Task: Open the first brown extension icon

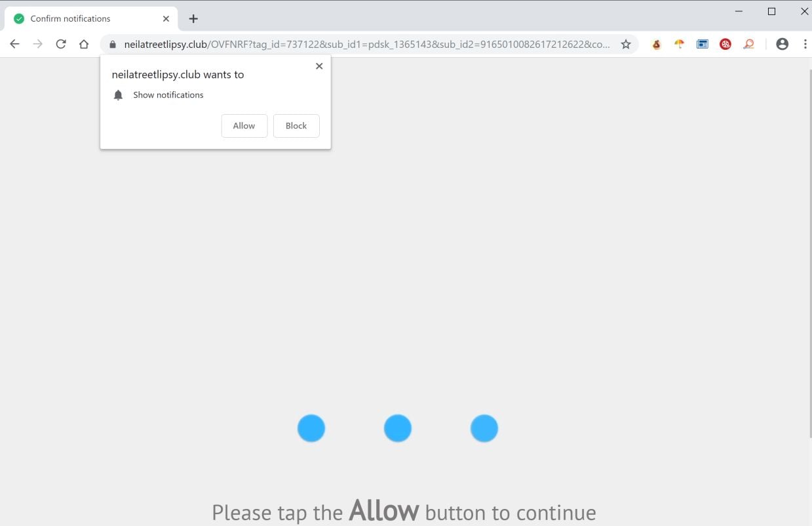Action: 657,45
